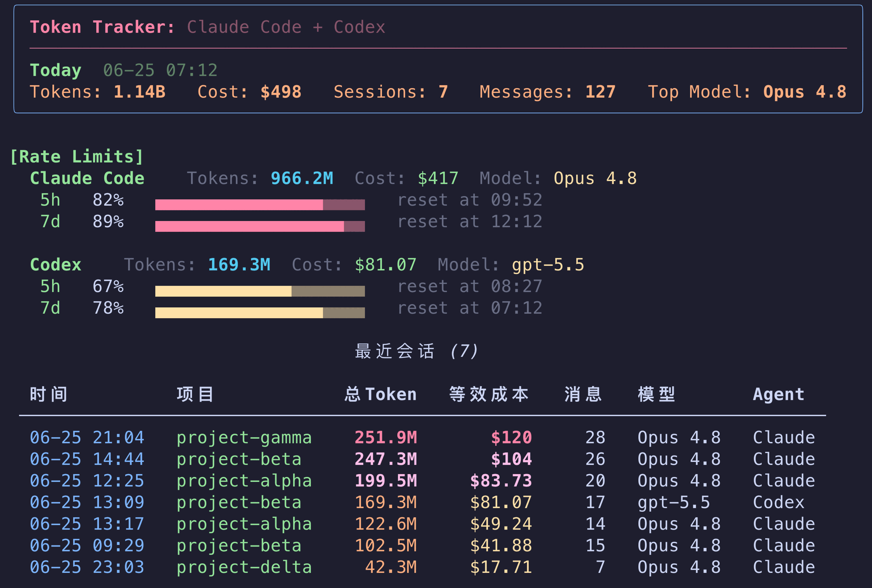Click the "Today" label
Image resolution: width=872 pixels, height=588 pixels.
point(56,70)
